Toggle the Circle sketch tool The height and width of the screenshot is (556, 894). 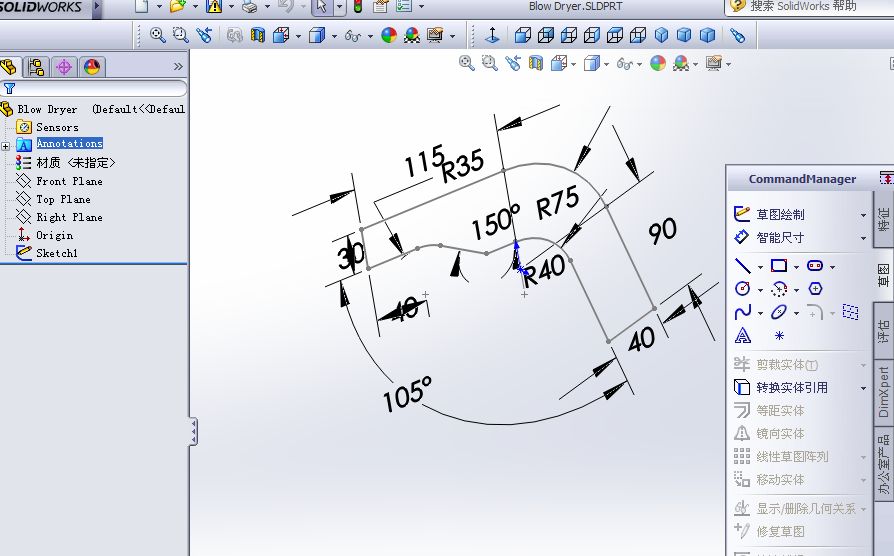coord(742,289)
